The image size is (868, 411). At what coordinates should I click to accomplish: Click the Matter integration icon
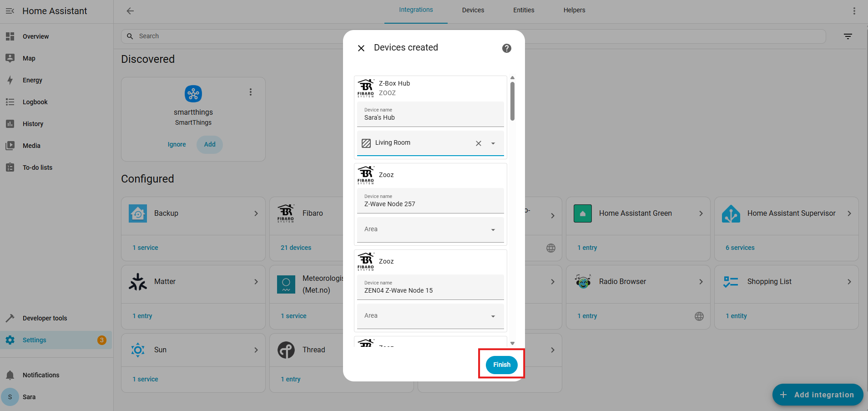click(x=138, y=282)
